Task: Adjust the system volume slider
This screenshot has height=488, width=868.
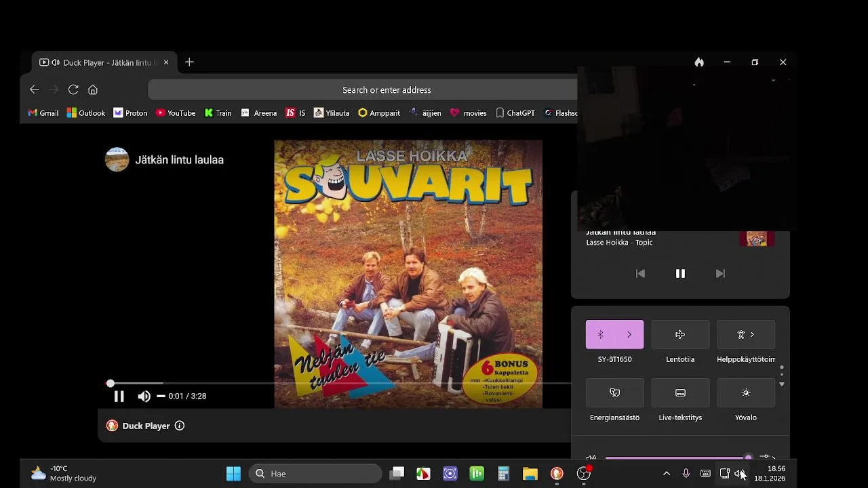Action: (678, 458)
